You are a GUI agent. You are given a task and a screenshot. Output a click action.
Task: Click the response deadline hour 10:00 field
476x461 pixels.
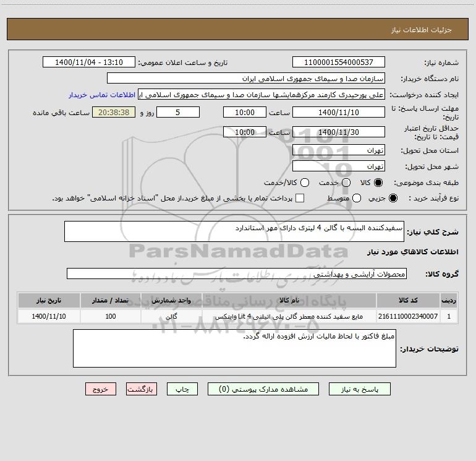pyautogui.click(x=245, y=112)
